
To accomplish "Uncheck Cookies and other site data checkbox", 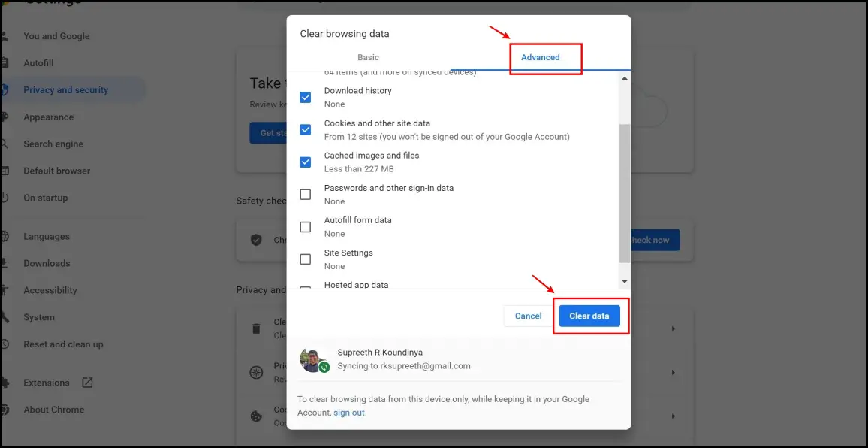I will point(305,130).
